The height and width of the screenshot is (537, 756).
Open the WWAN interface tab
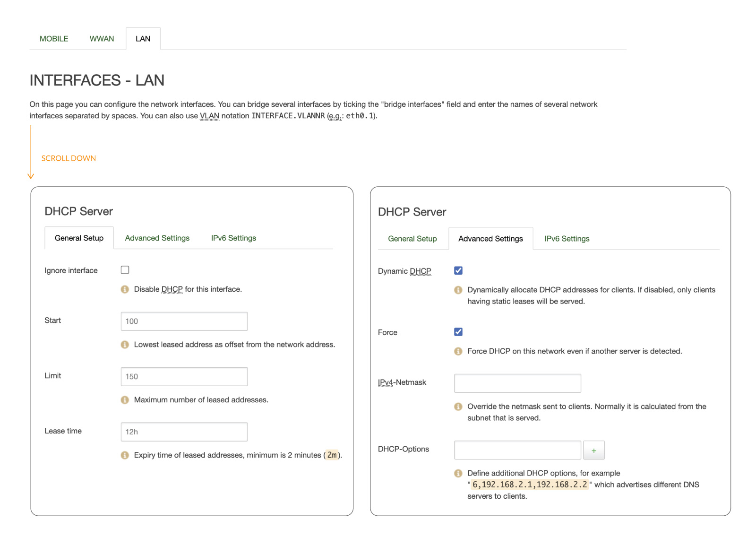tap(102, 39)
